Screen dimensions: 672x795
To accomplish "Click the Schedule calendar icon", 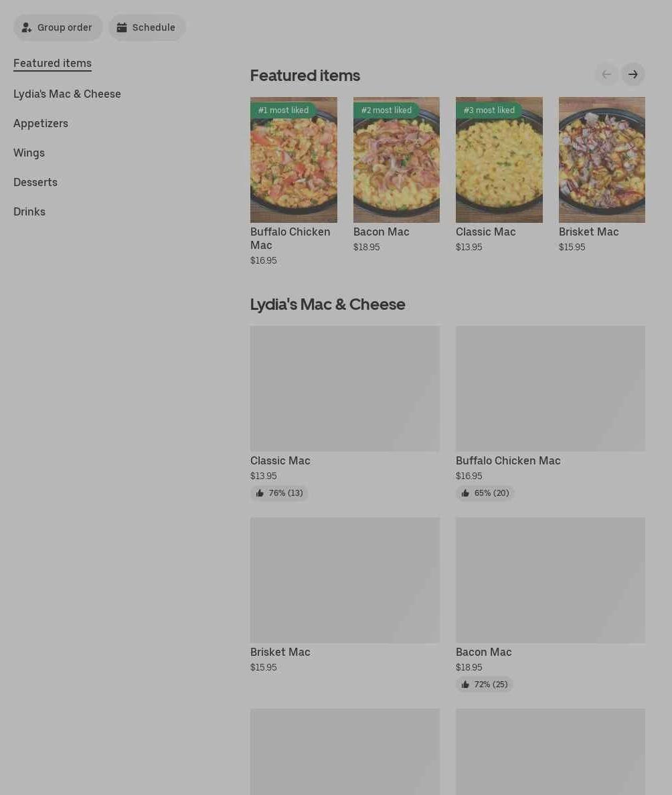I will click(x=122, y=27).
